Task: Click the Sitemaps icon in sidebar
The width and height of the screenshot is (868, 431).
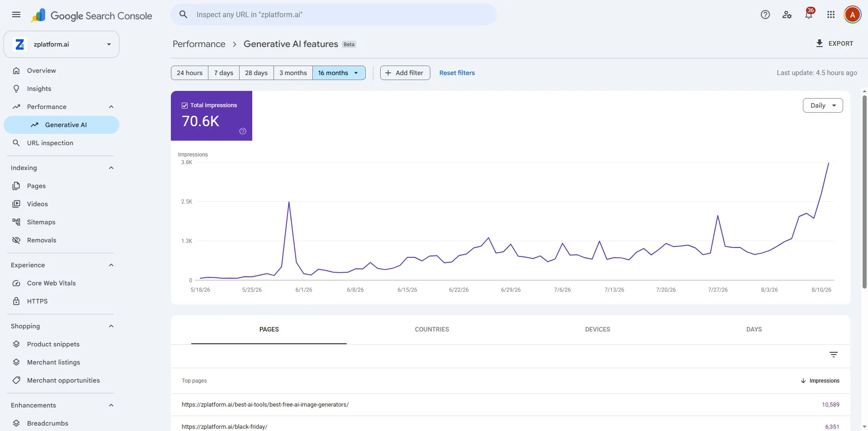Action: [16, 222]
